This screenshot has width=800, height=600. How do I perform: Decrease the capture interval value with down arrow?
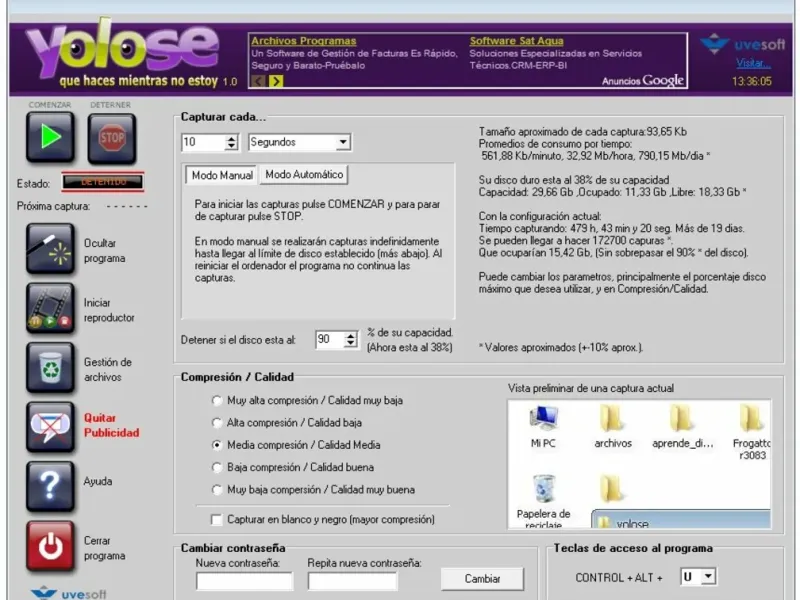click(x=232, y=146)
